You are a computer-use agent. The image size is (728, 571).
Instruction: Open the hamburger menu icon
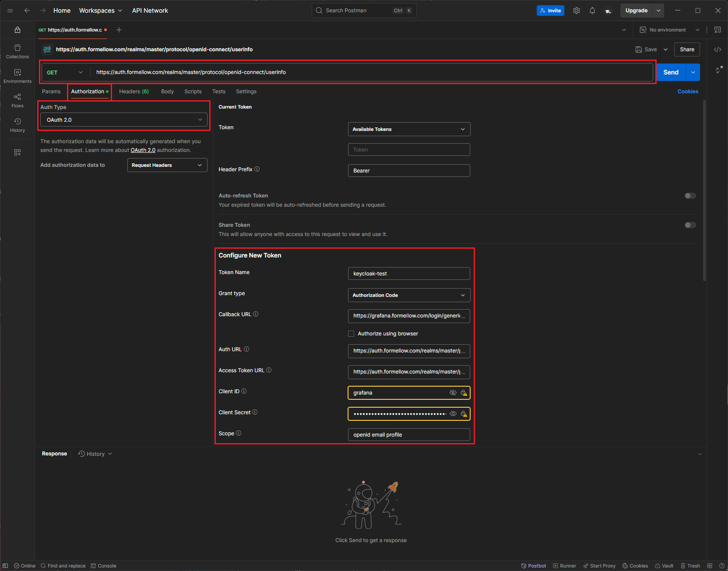point(10,11)
